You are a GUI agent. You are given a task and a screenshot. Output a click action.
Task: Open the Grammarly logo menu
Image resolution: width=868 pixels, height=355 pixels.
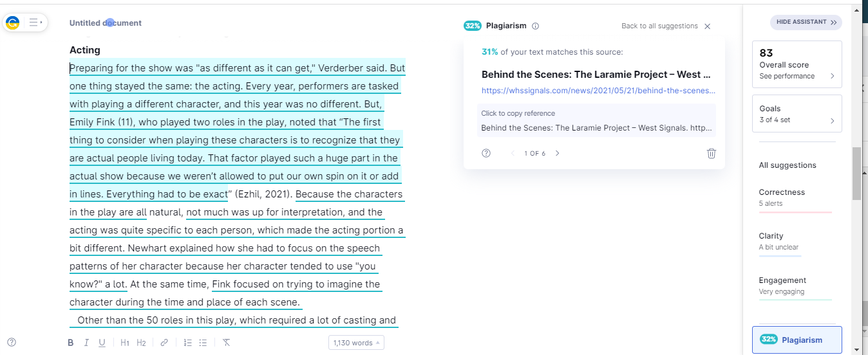pos(12,23)
